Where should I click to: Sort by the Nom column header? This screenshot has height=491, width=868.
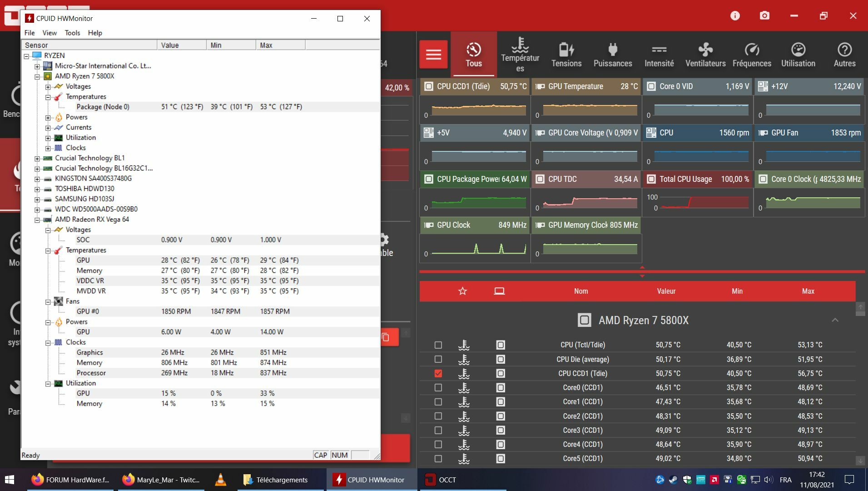(x=581, y=291)
